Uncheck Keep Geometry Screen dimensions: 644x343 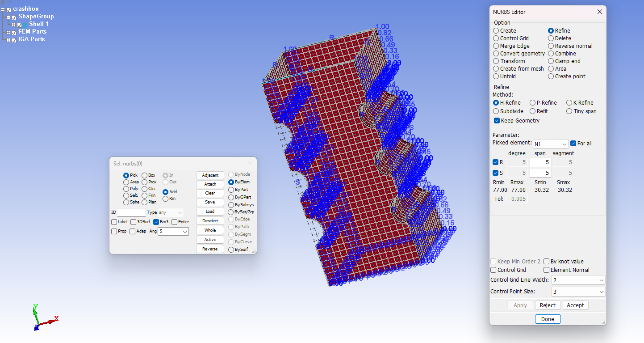497,120
